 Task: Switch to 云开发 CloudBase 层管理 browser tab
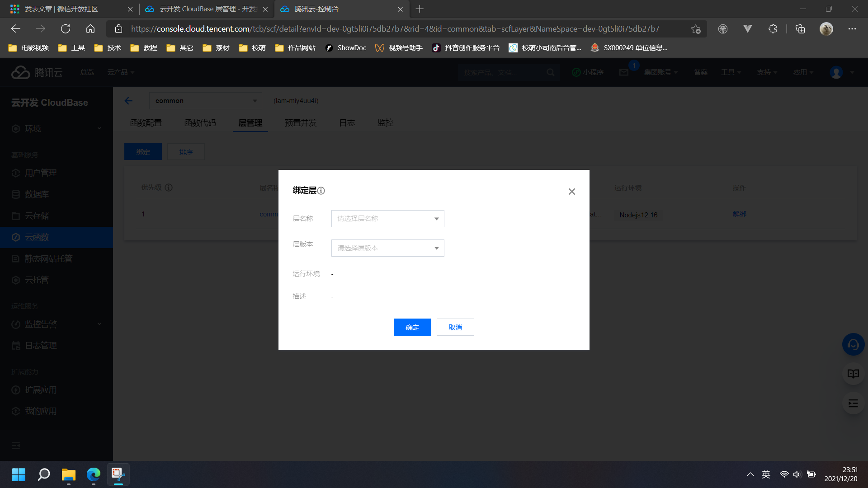coord(206,9)
